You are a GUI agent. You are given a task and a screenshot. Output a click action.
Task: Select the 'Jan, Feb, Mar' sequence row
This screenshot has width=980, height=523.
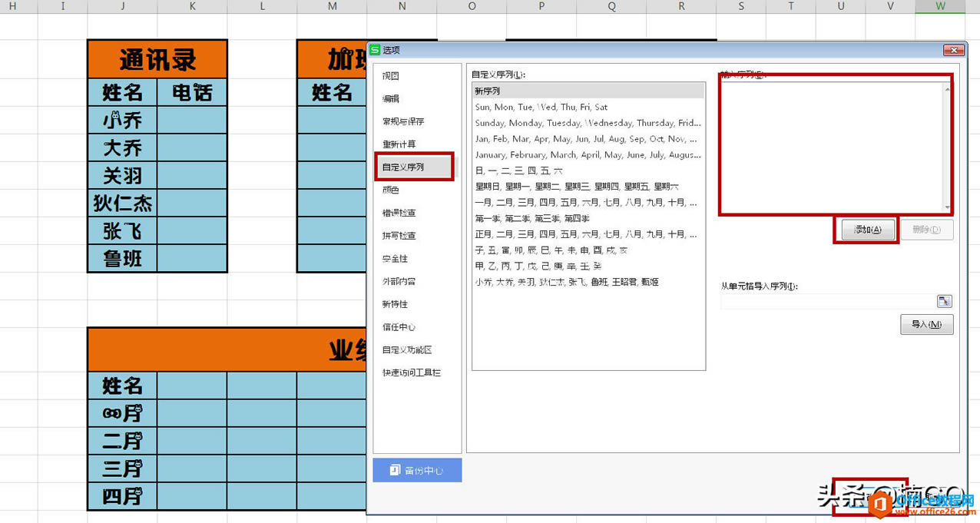click(588, 139)
